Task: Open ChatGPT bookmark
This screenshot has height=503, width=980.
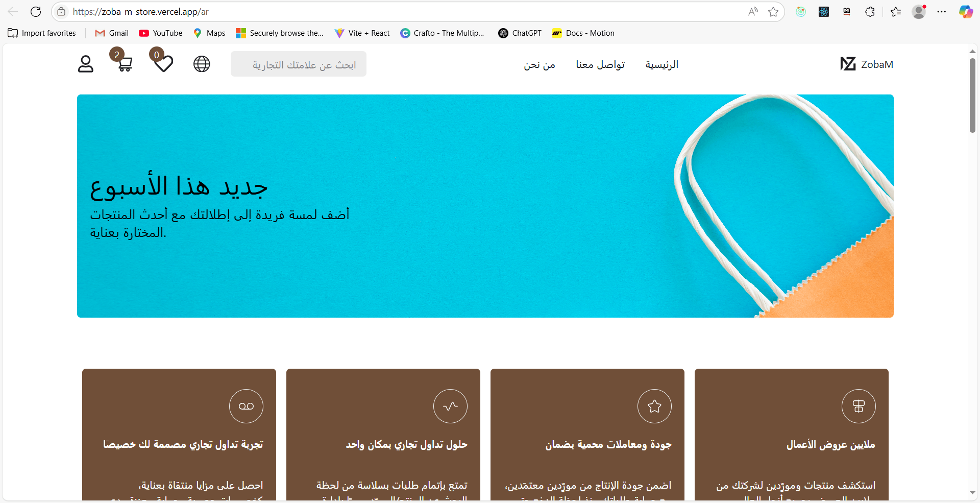Action: [520, 33]
